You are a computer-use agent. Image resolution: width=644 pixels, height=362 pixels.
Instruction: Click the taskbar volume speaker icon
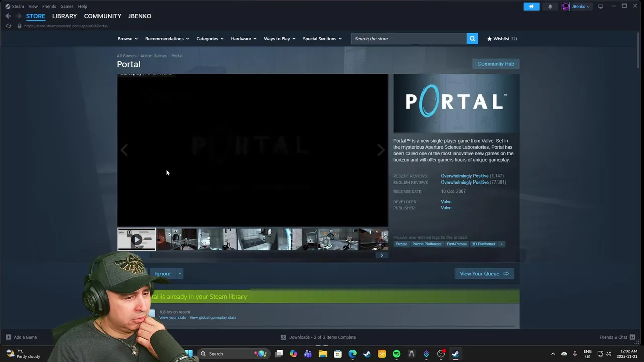click(x=608, y=354)
